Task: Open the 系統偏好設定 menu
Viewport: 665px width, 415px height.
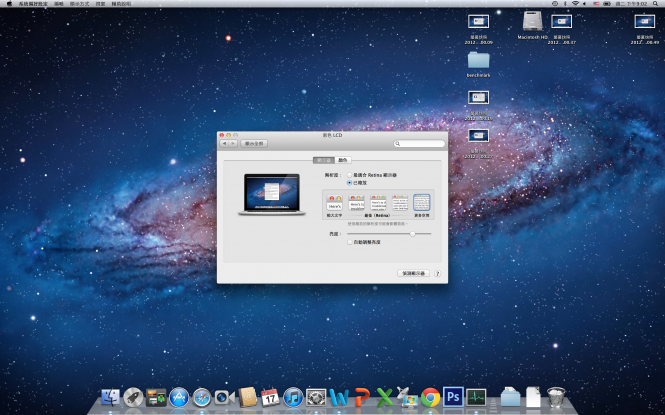Action: point(33,3)
